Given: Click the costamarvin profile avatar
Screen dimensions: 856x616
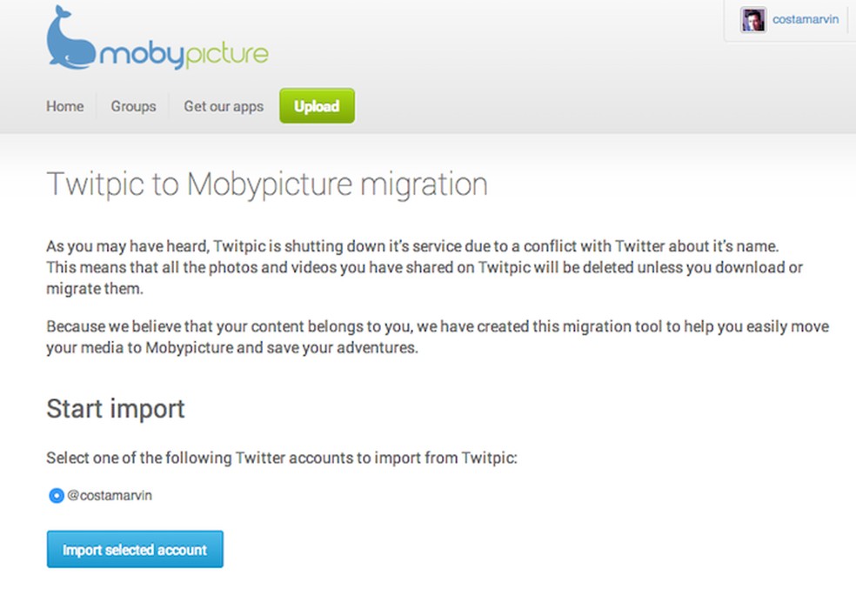Looking at the screenshot, I should pyautogui.click(x=752, y=20).
